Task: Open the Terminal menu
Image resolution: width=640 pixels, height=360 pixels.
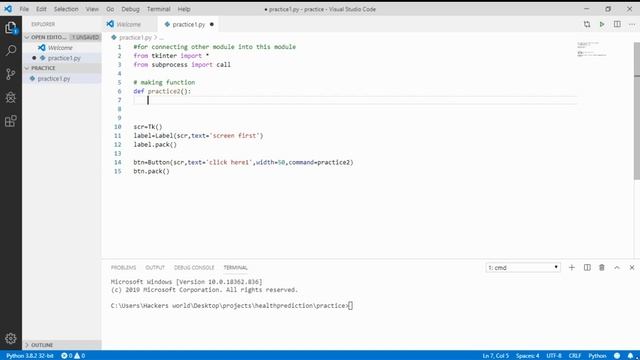Action: (159, 9)
